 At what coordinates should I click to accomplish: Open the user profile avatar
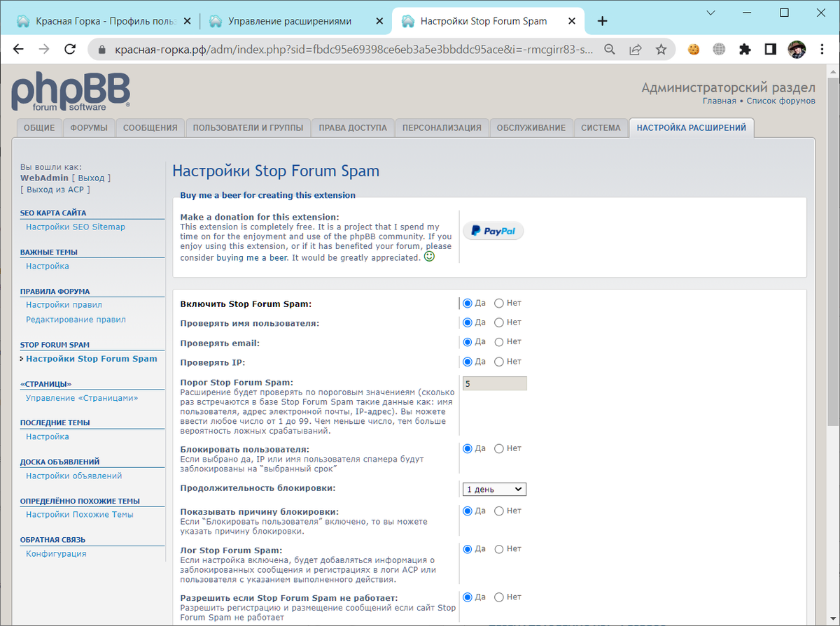coord(797,50)
